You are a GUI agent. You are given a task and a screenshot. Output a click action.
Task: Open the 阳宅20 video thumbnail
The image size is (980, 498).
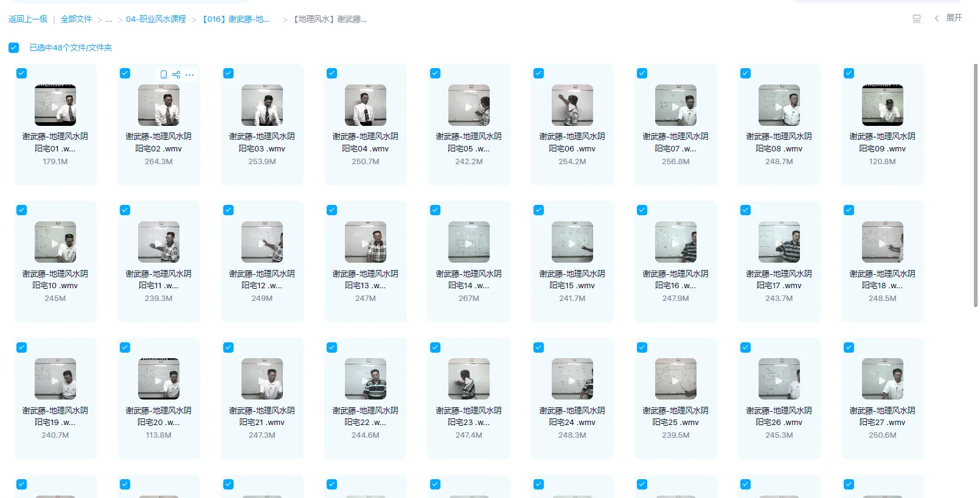[158, 379]
